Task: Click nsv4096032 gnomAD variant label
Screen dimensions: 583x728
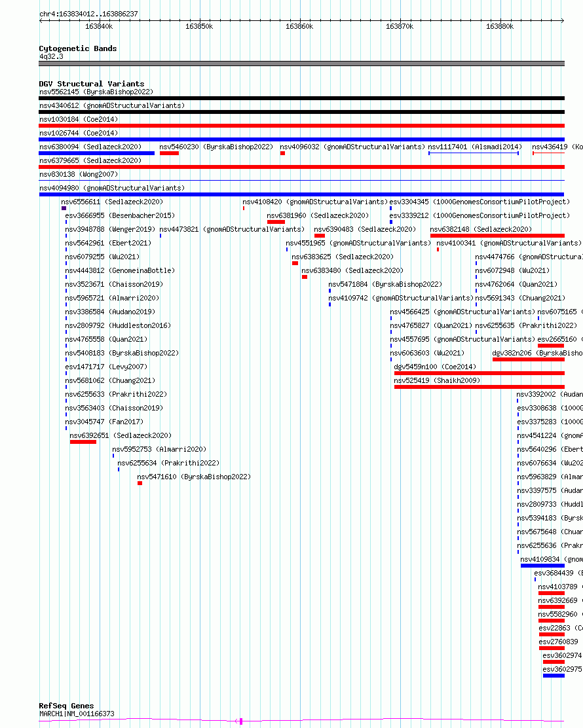Action: click(352, 147)
